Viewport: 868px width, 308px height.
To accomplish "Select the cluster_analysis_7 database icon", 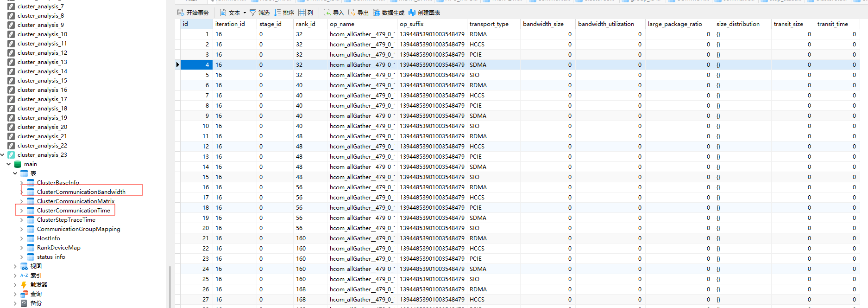I will [11, 6].
